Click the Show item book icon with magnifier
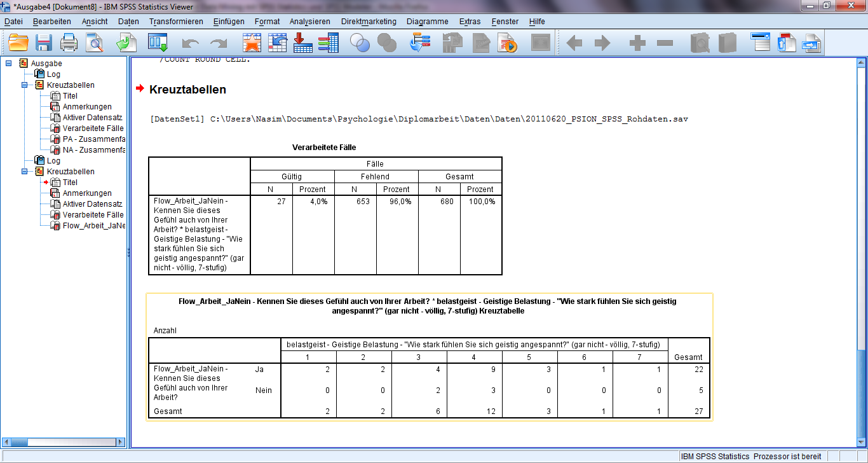The height and width of the screenshot is (463, 868). point(700,43)
